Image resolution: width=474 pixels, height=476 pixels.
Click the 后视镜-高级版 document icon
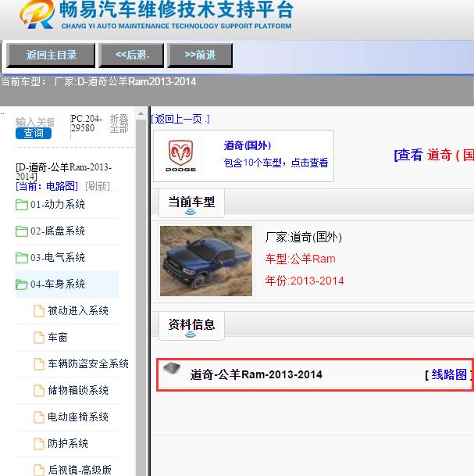[39, 470]
